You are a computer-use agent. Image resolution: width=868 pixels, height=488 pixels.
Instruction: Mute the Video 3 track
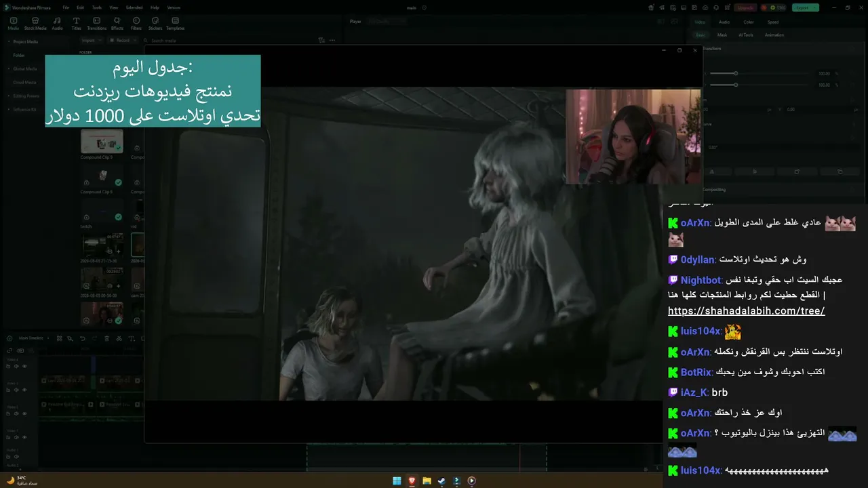click(x=16, y=390)
